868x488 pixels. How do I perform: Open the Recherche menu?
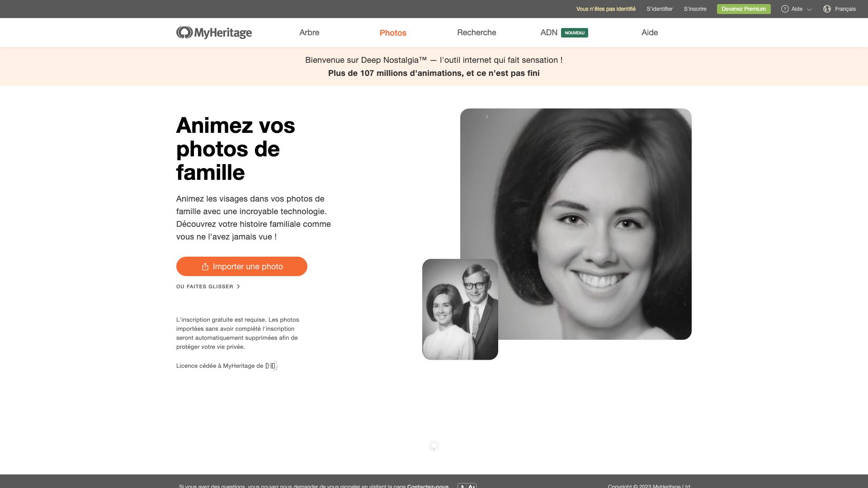476,33
